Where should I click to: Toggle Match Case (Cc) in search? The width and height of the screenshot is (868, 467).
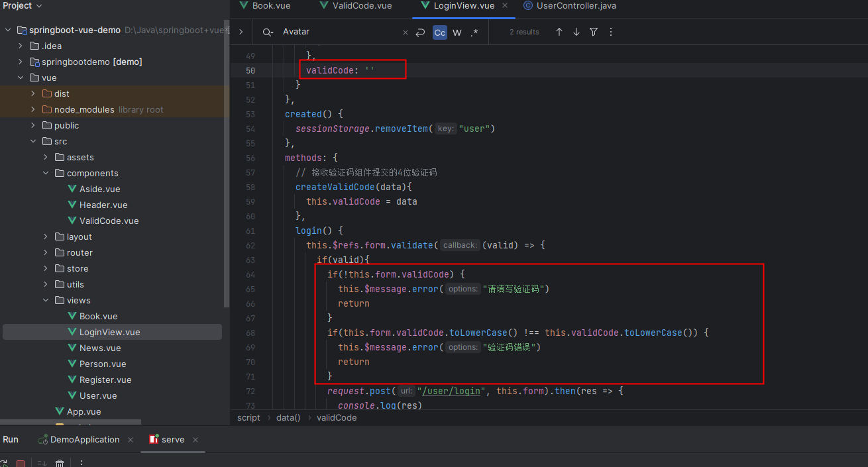[439, 32]
